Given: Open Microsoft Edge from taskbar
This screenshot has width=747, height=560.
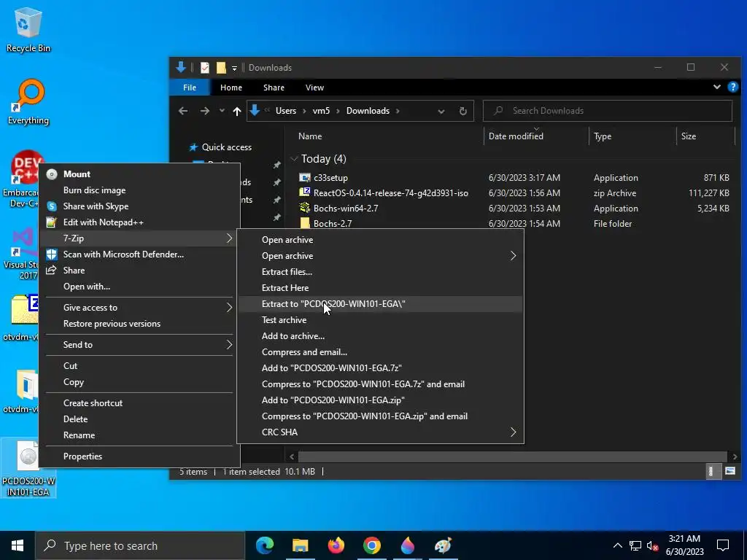Looking at the screenshot, I should point(265,545).
